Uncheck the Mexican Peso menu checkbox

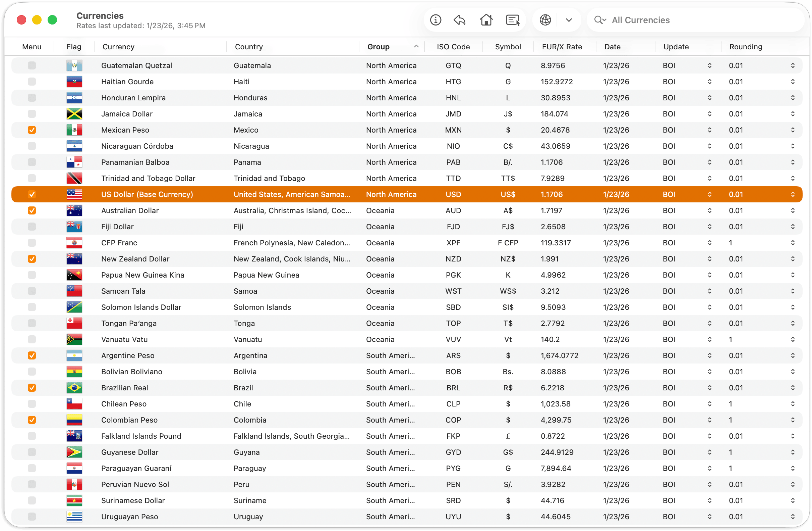[x=32, y=130]
